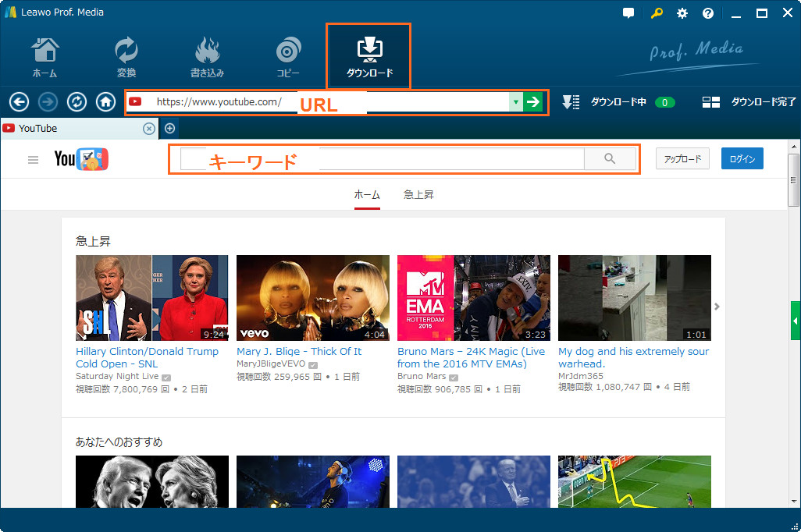This screenshot has width=801, height=532.
Task: Open the dog warhead video thumbnail
Action: click(x=635, y=298)
